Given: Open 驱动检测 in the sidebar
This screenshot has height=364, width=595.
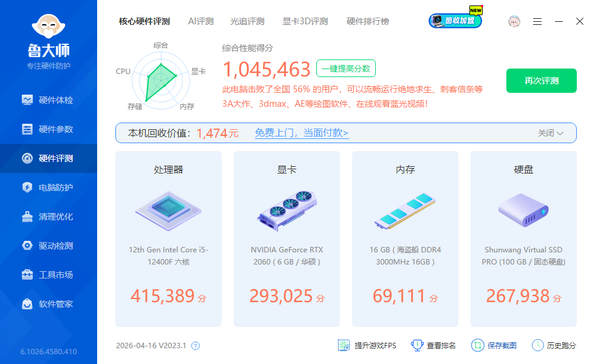Looking at the screenshot, I should pos(49,246).
